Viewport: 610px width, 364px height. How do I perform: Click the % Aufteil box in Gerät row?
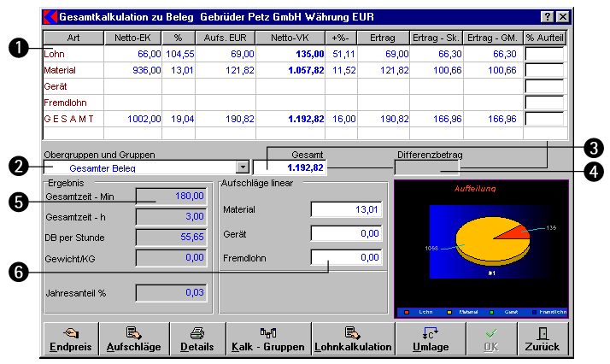pyautogui.click(x=544, y=86)
